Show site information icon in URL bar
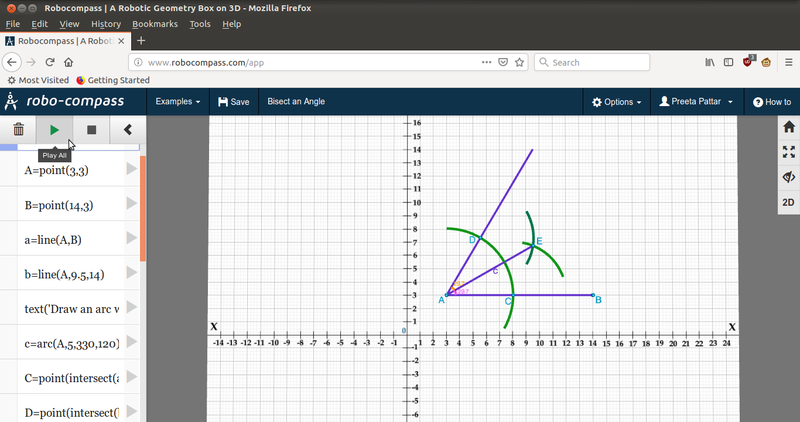Image resolution: width=800 pixels, height=422 pixels. 138,62
